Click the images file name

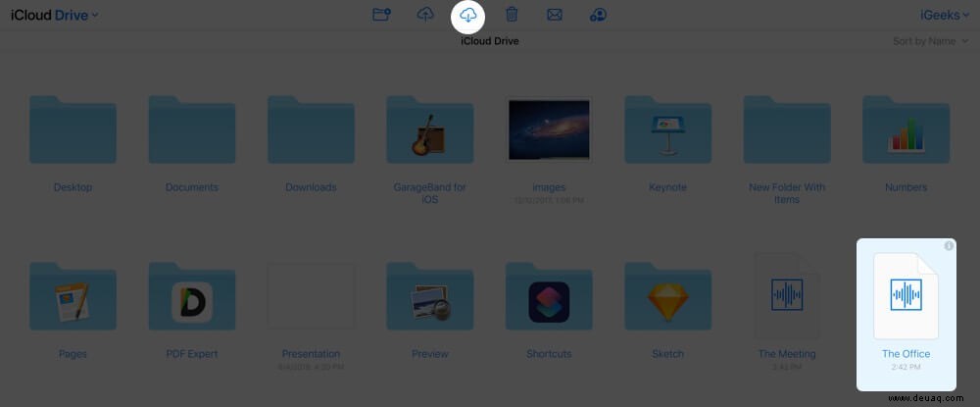pos(549,187)
